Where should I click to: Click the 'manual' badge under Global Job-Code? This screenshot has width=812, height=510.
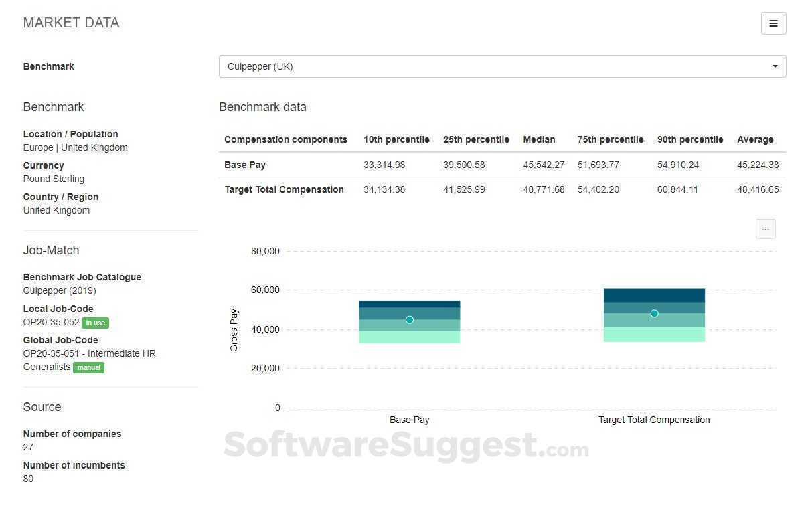coord(88,367)
